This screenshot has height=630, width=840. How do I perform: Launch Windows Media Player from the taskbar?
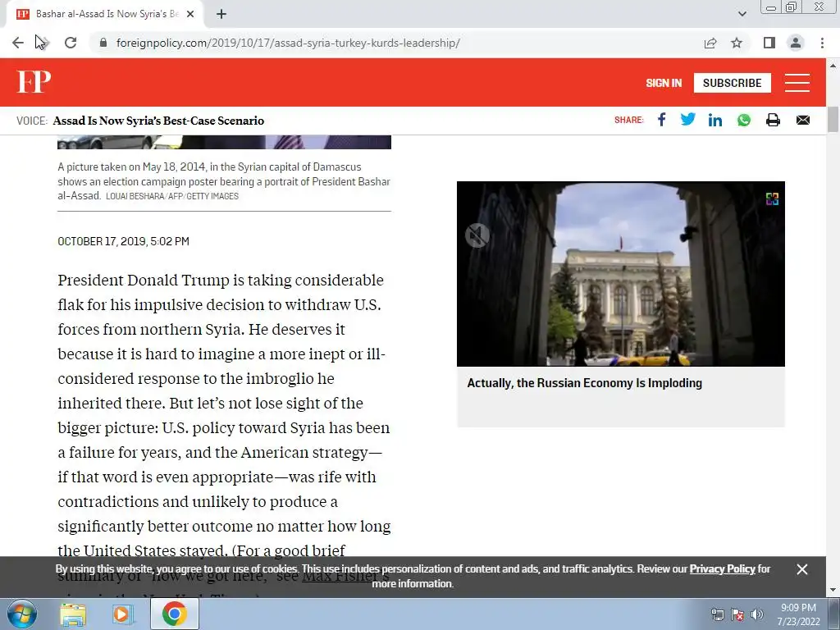tap(122, 614)
